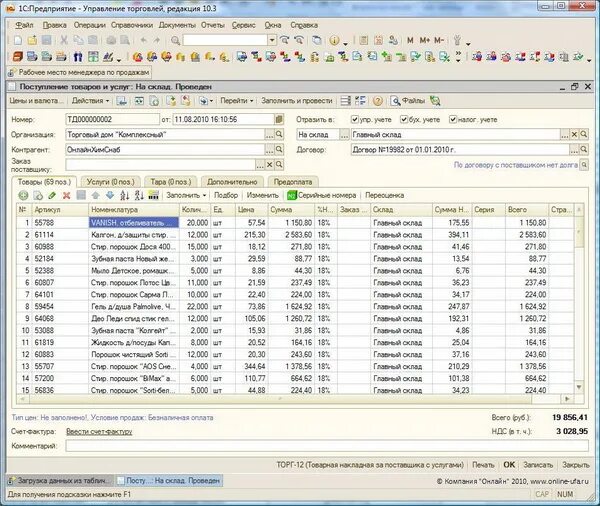
Task: Open the Контрагент ellipsis selection button
Action: [x=269, y=149]
